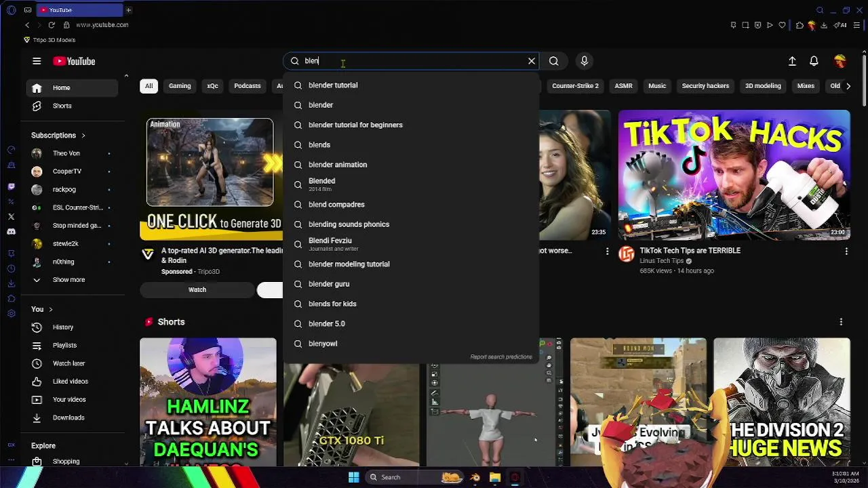
Task: Select the xQc filter chip
Action: click(x=212, y=86)
